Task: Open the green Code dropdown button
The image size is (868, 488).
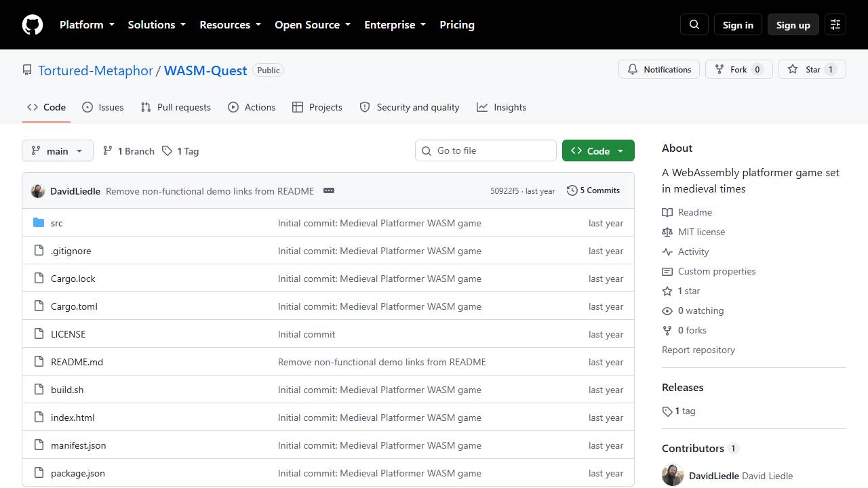Action: point(598,151)
